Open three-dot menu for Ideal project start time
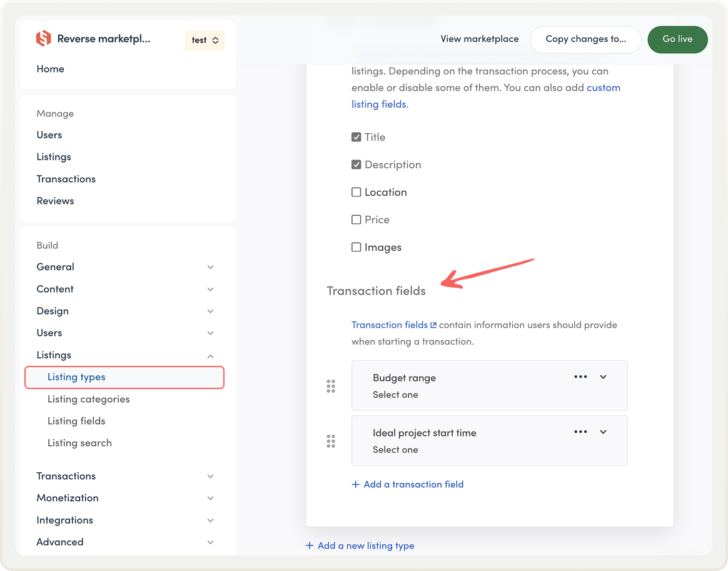This screenshot has width=728, height=571. click(580, 432)
